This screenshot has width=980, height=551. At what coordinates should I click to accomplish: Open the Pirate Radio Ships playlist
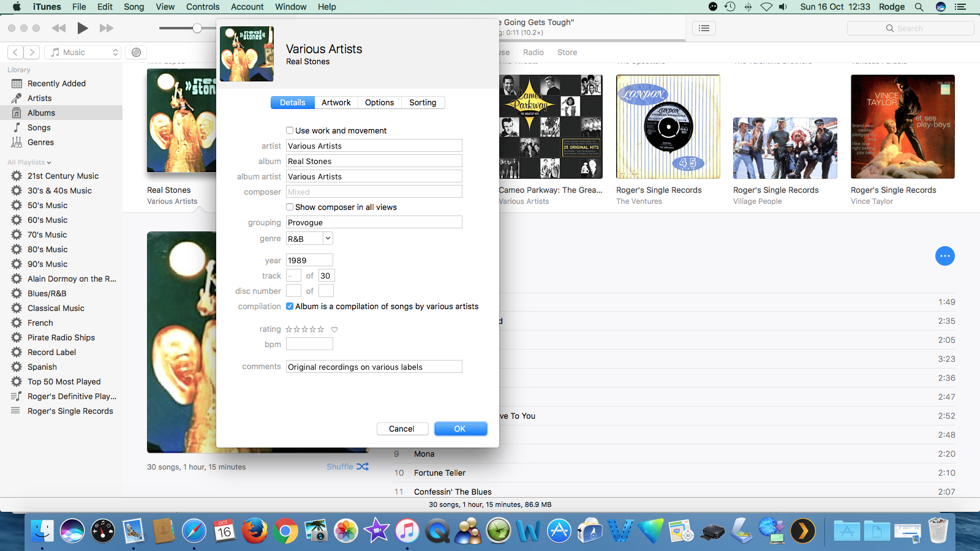(x=61, y=338)
